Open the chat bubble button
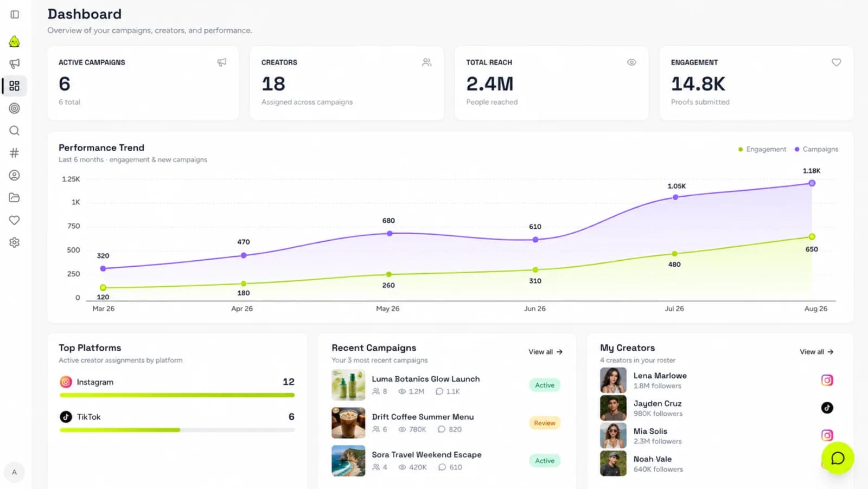The height and width of the screenshot is (489, 868). [x=838, y=458]
